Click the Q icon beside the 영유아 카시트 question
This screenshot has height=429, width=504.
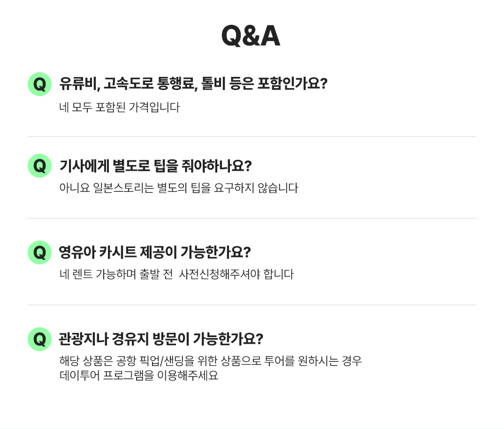coord(39,252)
